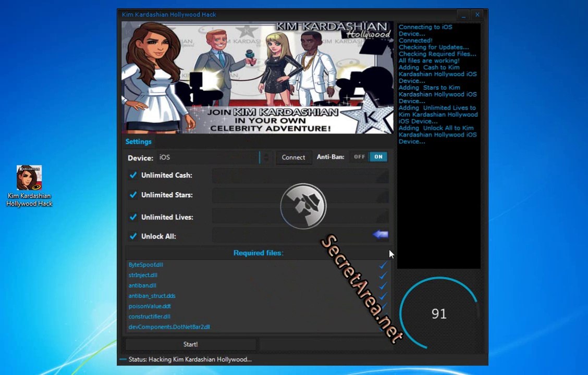This screenshot has height=375, width=588.
Task: Click the Unlimited Cash value field
Action: click(x=300, y=176)
